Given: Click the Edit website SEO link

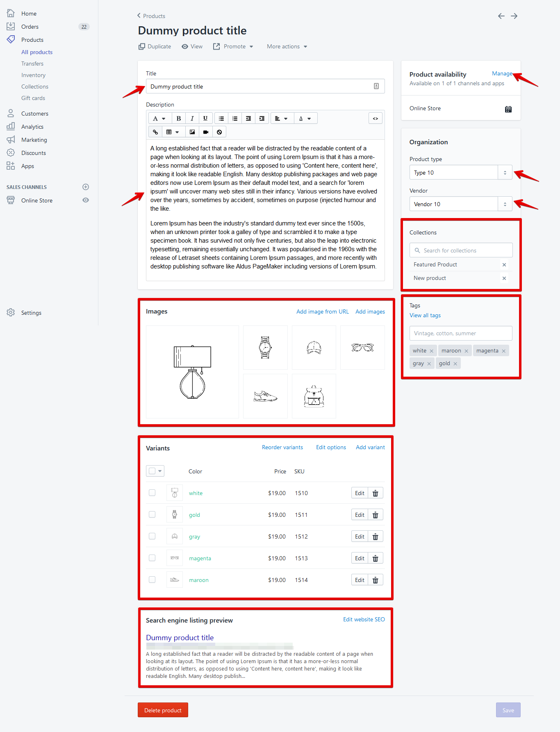Looking at the screenshot, I should tap(364, 619).
